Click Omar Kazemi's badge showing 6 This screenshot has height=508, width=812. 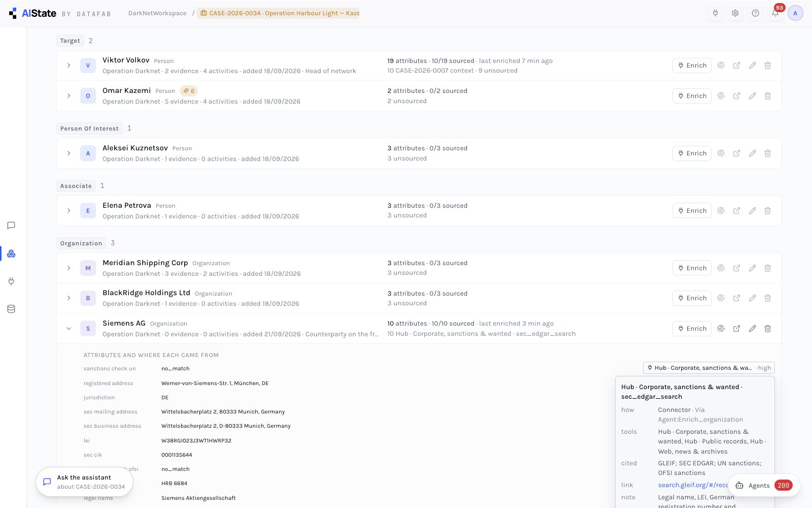(x=189, y=91)
